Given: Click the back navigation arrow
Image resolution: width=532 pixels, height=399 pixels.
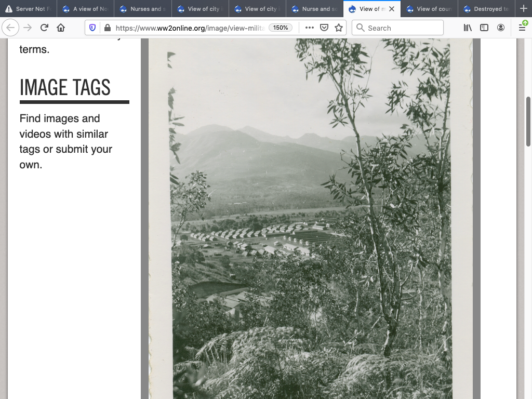Looking at the screenshot, I should pos(11,28).
